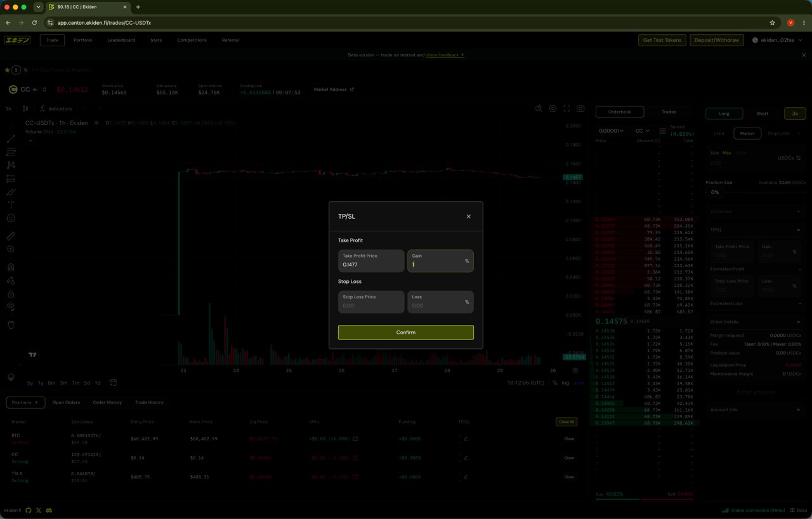Show the Trades feed tab

point(669,112)
